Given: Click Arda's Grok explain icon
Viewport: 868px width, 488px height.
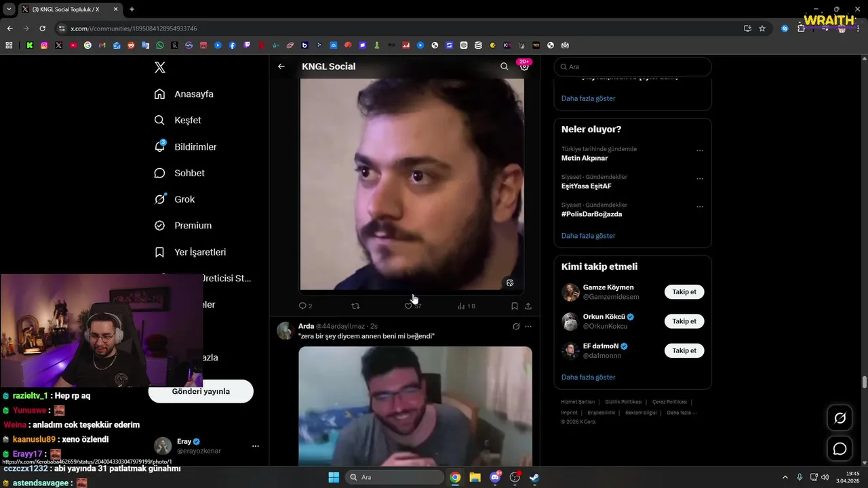Looking at the screenshot, I should pyautogui.click(x=516, y=326).
